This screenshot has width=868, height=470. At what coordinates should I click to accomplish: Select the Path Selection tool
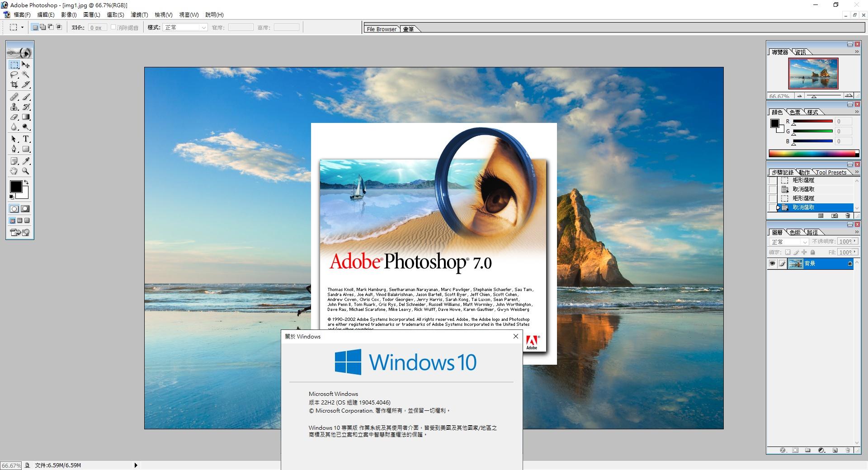click(x=14, y=139)
